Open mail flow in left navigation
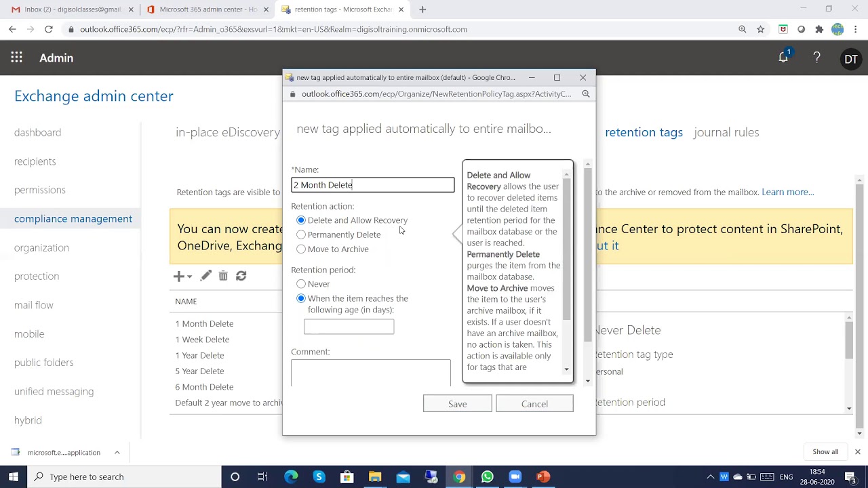Image resolution: width=868 pixels, height=488 pixels. 34,305
